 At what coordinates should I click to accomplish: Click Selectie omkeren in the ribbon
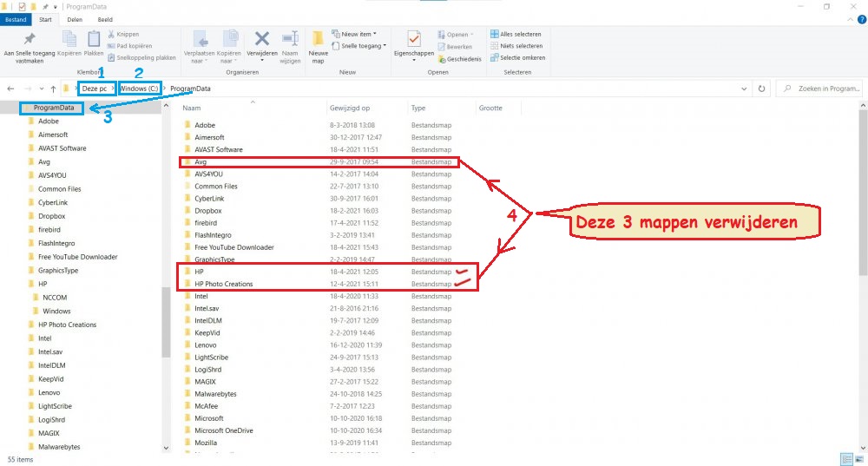521,57
